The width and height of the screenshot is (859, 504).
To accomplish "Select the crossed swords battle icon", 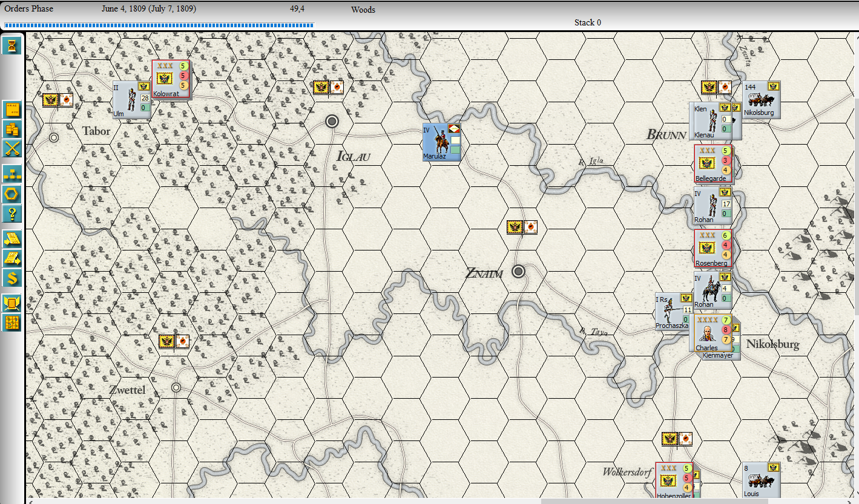I will click(x=12, y=148).
